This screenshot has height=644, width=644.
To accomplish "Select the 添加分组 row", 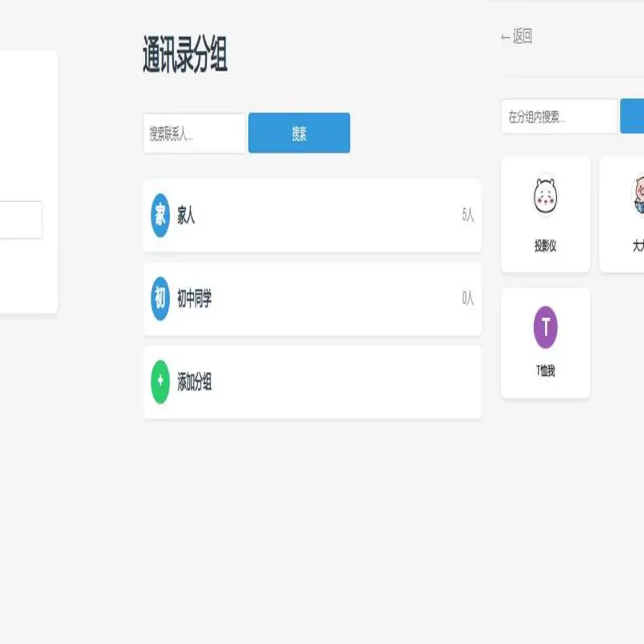I will point(312,382).
